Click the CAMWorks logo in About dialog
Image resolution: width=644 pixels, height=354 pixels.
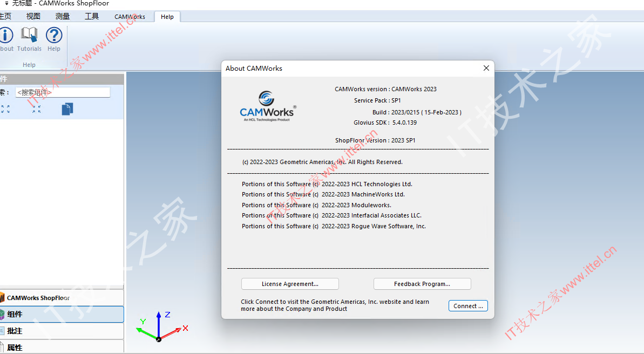pos(267,106)
